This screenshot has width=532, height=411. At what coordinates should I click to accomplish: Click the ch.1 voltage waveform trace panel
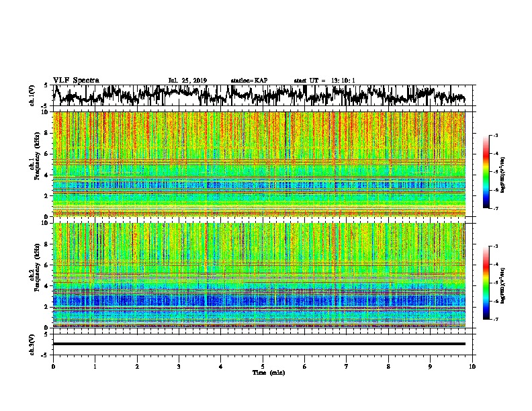[262, 95]
